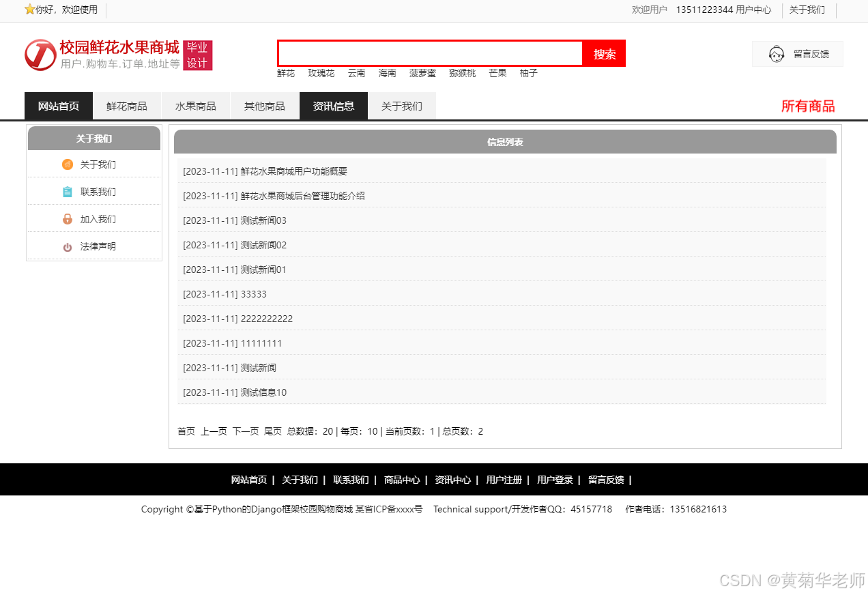Image resolution: width=868 pixels, height=595 pixels.
Task: Click footer link 关于我们
Action: coord(300,480)
